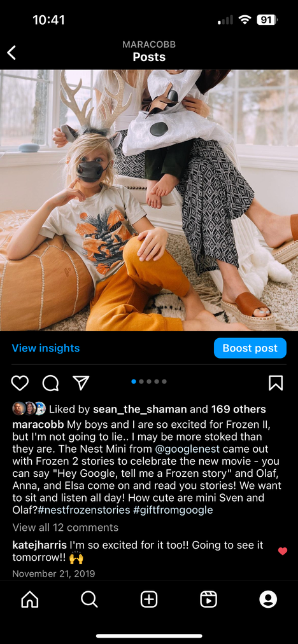Open Reels tab in bottom bar
The image size is (298, 644).
coord(209,599)
